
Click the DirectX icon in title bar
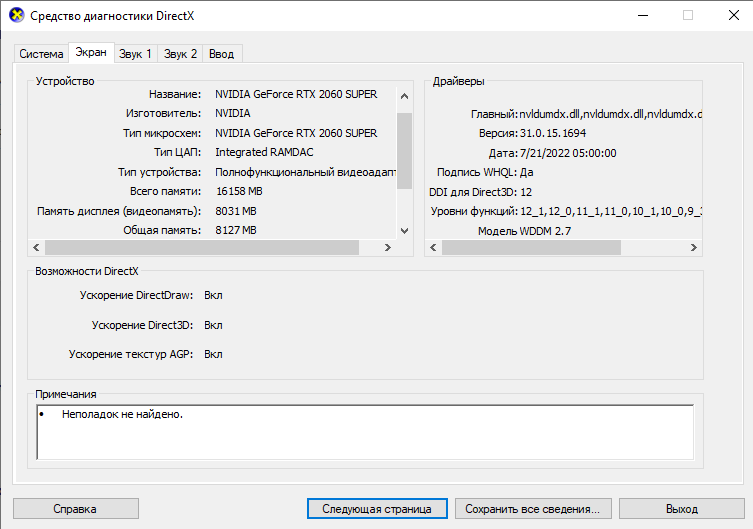[16, 16]
